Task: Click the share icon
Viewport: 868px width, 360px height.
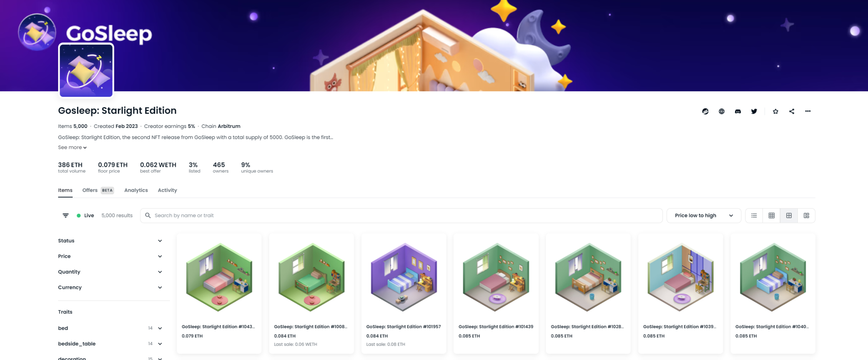Action: pos(792,111)
